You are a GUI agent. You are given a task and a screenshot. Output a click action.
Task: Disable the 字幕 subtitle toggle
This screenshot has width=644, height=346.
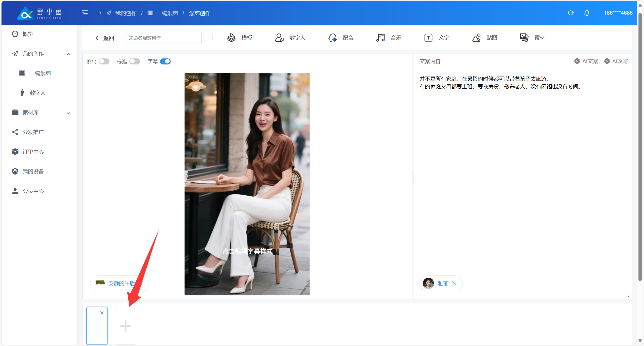pos(165,61)
